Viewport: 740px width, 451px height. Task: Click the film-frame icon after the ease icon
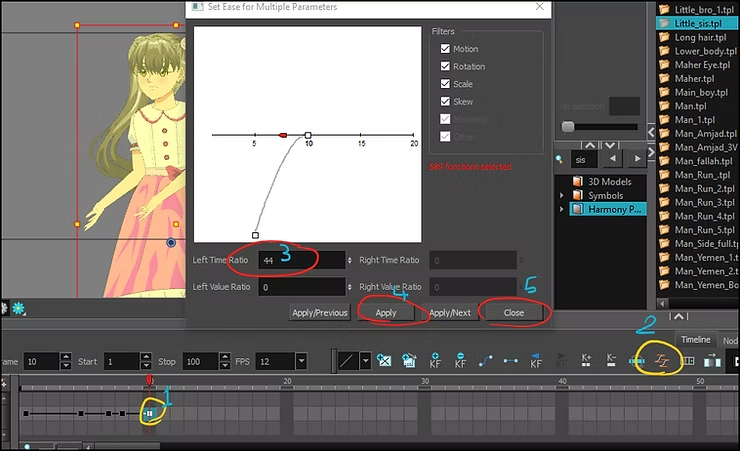689,361
